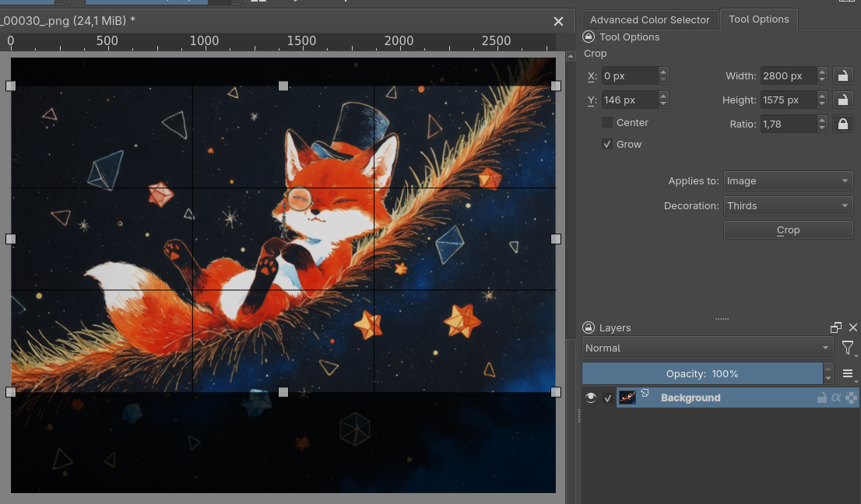Open the Layers panel hamburger options menu
The width and height of the screenshot is (861, 504).
click(848, 373)
